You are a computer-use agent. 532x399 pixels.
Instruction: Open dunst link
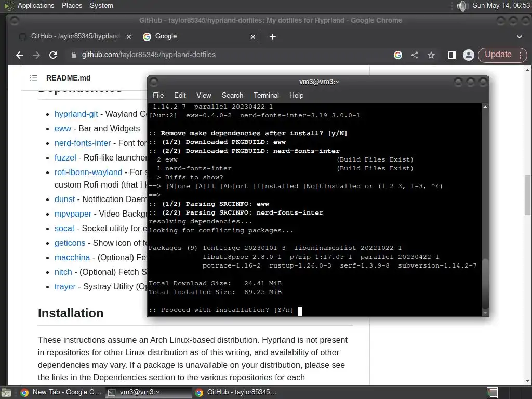(x=64, y=199)
